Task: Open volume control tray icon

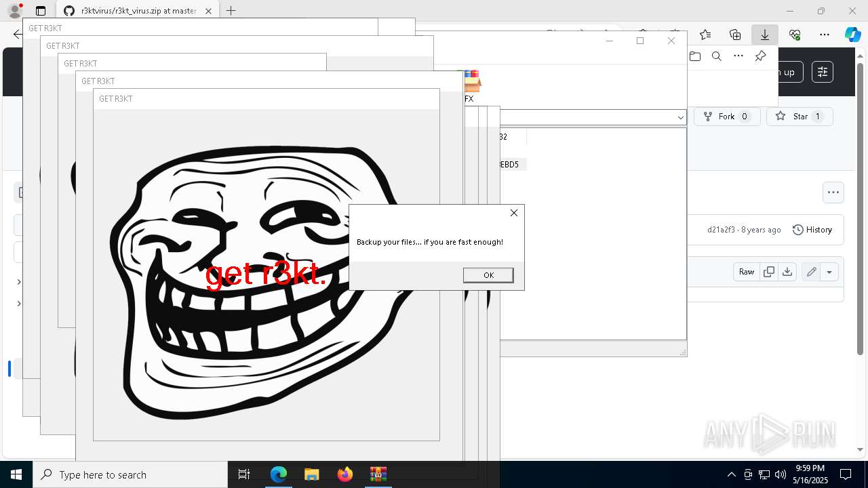Action: coord(781,474)
